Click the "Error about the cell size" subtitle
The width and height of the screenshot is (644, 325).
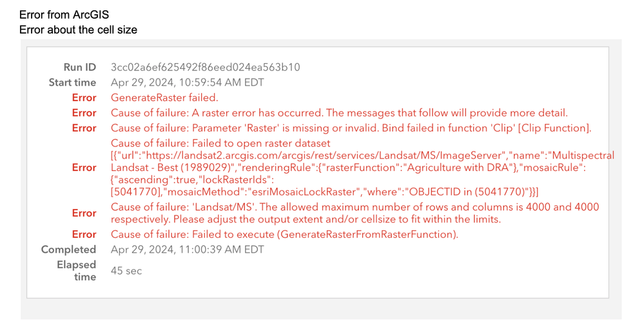pyautogui.click(x=78, y=30)
